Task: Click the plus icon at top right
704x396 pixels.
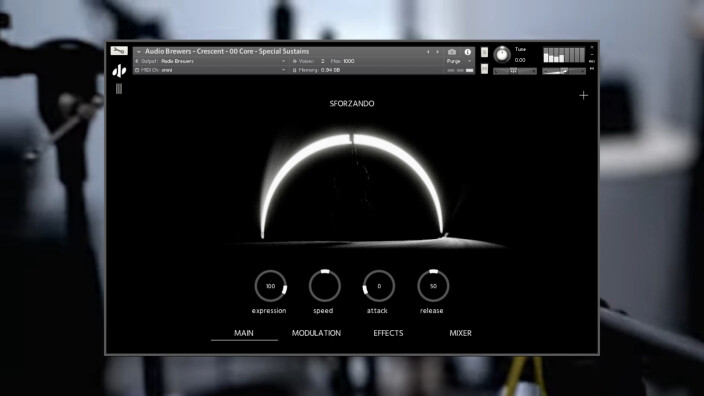Action: (x=583, y=95)
